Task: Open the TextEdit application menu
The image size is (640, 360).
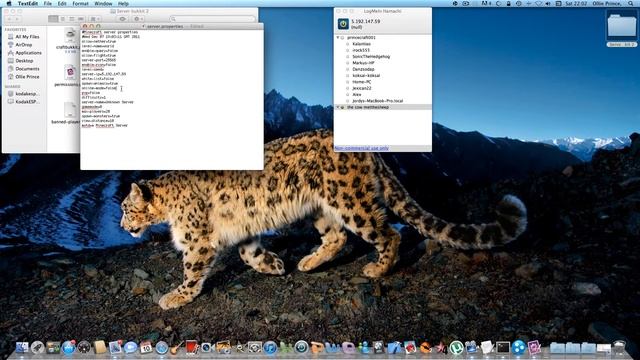Action: (28, 3)
